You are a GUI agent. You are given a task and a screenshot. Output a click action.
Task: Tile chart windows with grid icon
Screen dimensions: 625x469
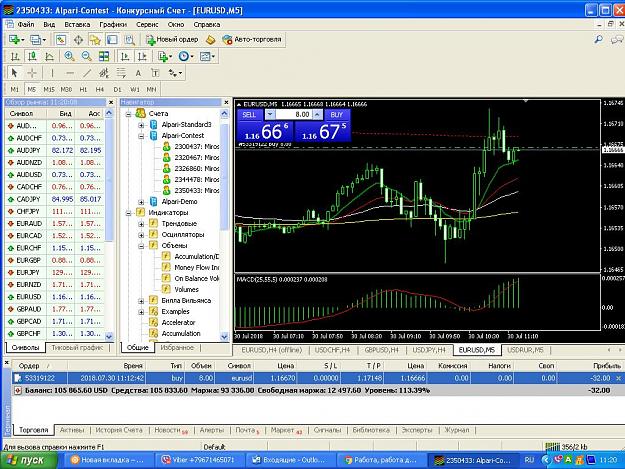104,56
